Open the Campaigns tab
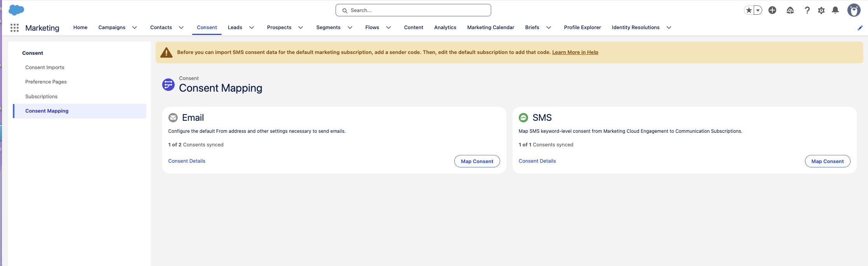868x266 pixels. click(112, 28)
